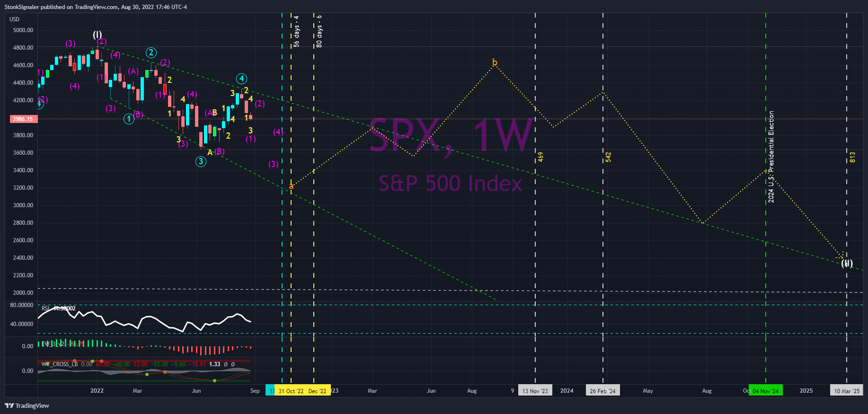Click the May label on time axis
This screenshot has height=414, width=868.
[648, 391]
